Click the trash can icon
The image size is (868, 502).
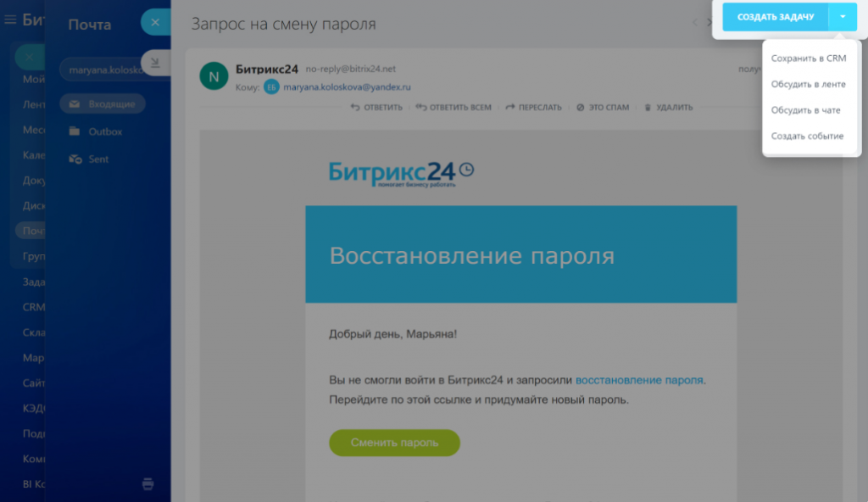click(x=647, y=108)
